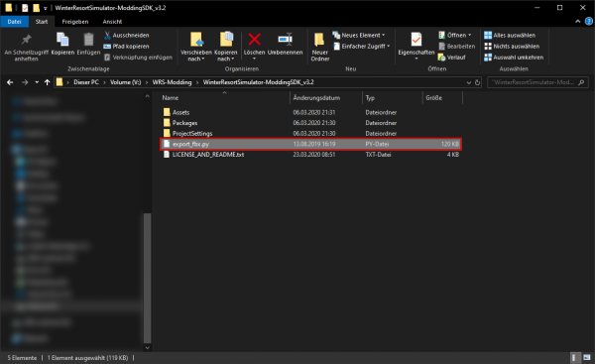The image size is (595, 364).
Task: Click Verlauf history icon
Action: (441, 58)
